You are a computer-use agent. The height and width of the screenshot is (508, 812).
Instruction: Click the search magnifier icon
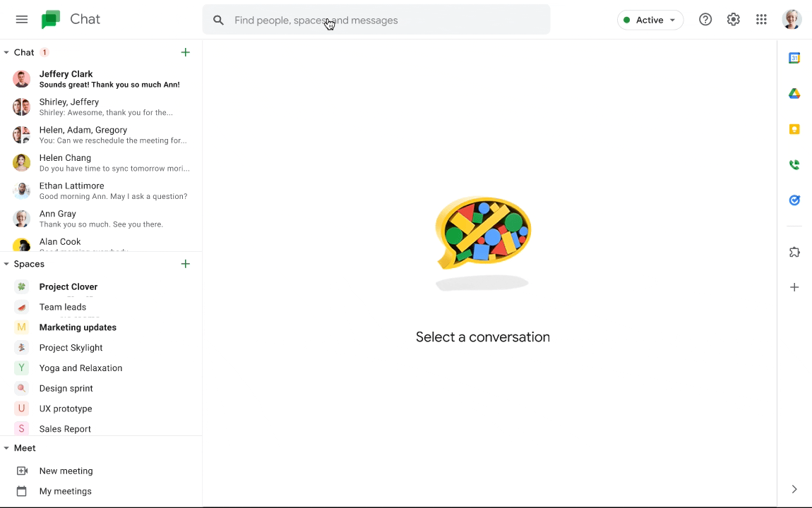pyautogui.click(x=219, y=20)
